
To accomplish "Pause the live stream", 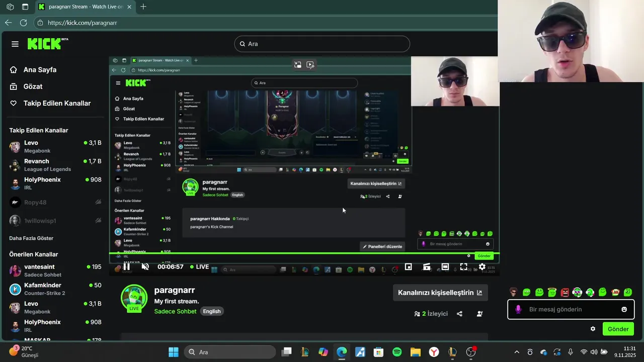I will pos(127,266).
